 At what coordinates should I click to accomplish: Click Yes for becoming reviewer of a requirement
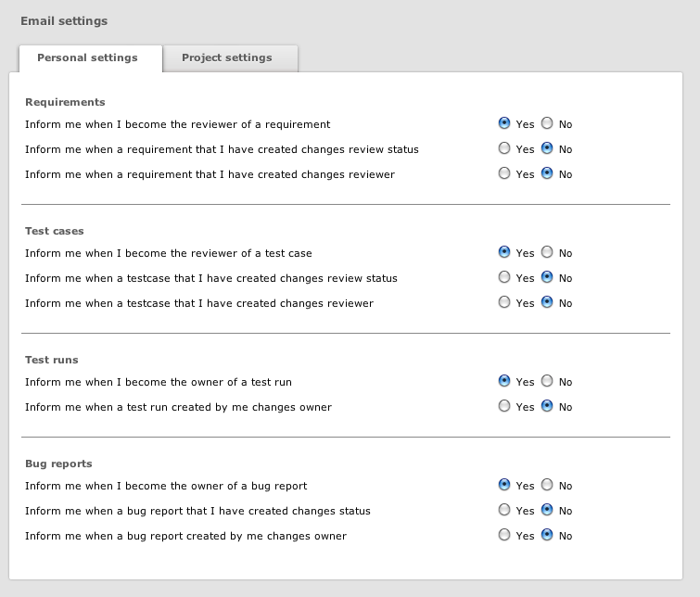(x=504, y=123)
